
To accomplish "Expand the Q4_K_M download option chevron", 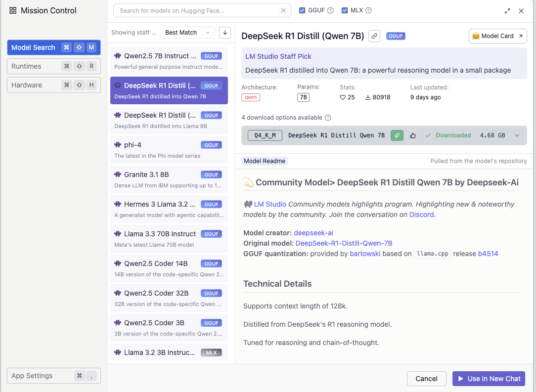I will point(517,135).
